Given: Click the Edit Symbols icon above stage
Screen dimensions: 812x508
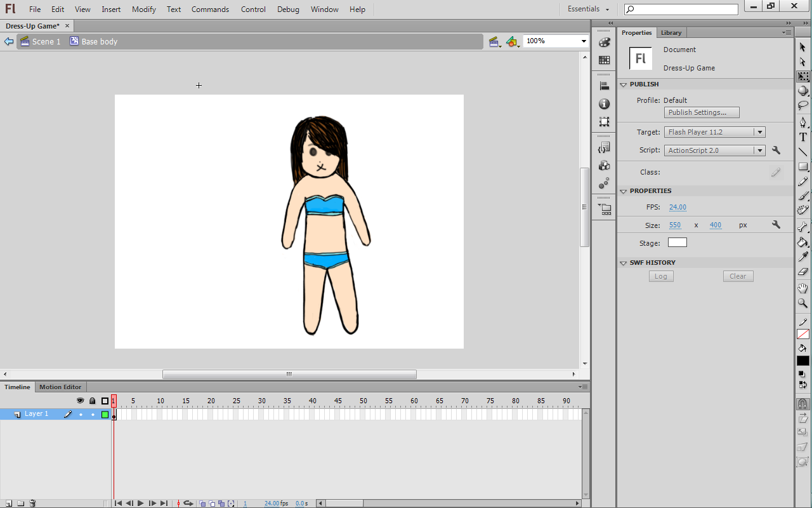Looking at the screenshot, I should (513, 41).
